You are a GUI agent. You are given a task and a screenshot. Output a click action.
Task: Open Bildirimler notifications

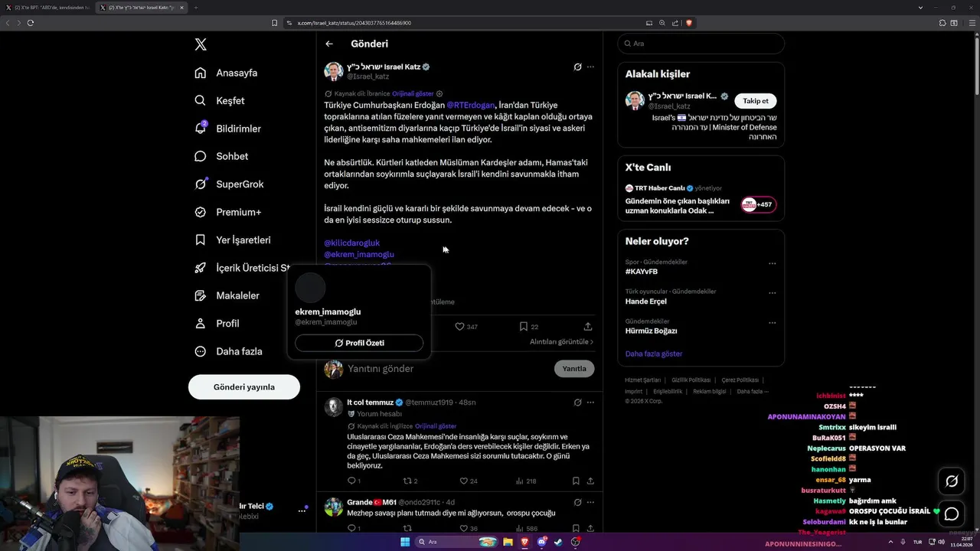tap(227, 129)
